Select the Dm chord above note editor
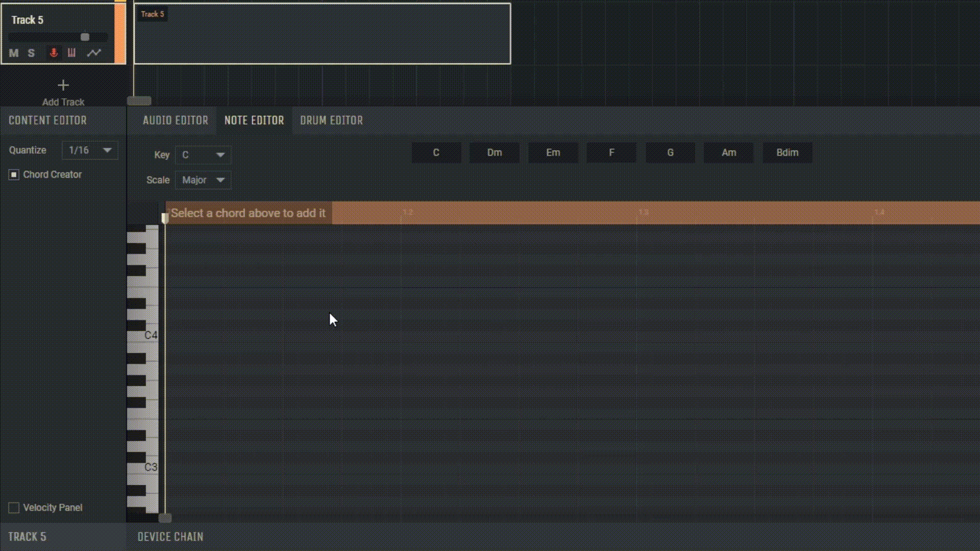Viewport: 980px width, 551px height. pyautogui.click(x=494, y=152)
